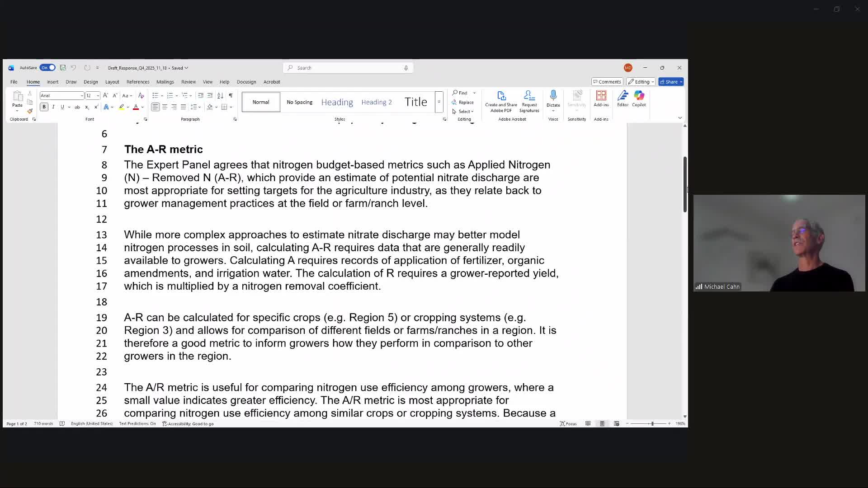Start Dictate microphone
Image resolution: width=868 pixels, height=488 pixels.
pyautogui.click(x=553, y=96)
